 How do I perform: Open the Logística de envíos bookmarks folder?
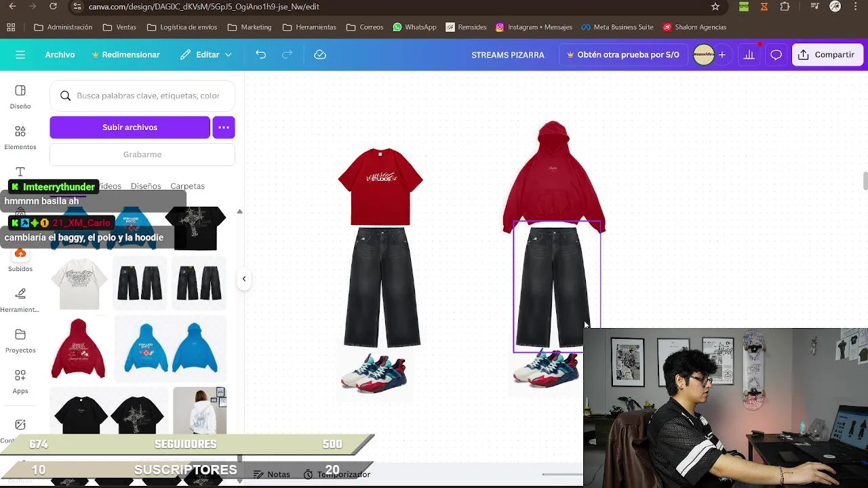click(182, 27)
